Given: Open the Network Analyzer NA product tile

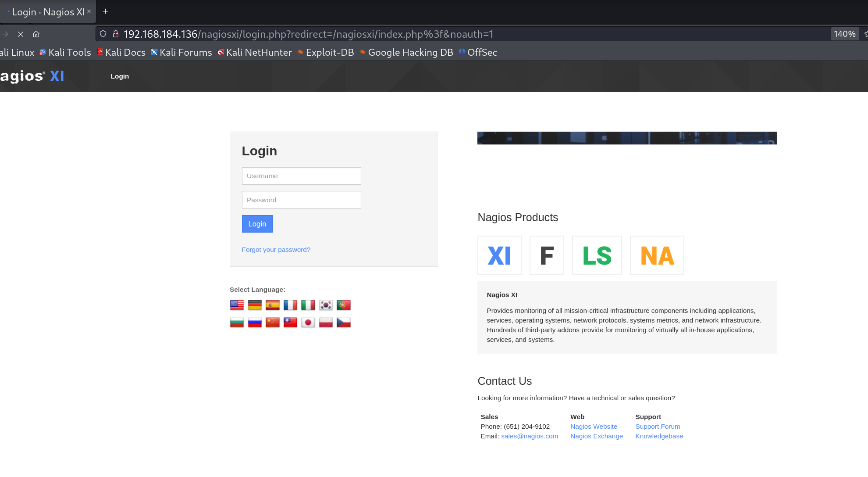Looking at the screenshot, I should 657,255.
